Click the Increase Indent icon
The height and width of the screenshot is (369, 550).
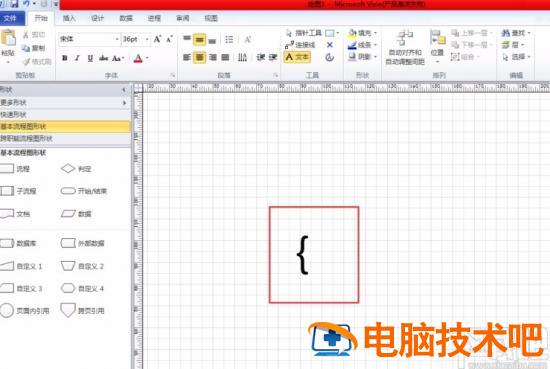273,57
